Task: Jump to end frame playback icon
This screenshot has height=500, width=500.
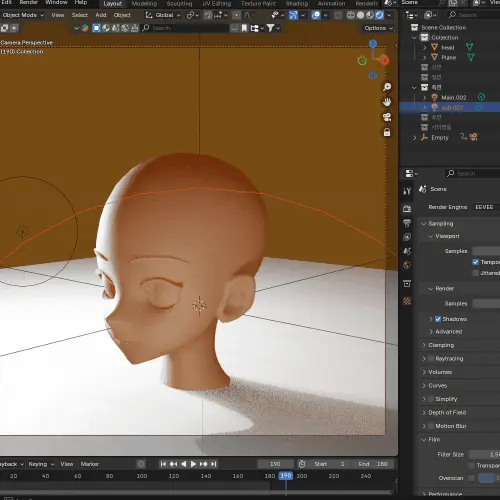Action: coord(214,464)
